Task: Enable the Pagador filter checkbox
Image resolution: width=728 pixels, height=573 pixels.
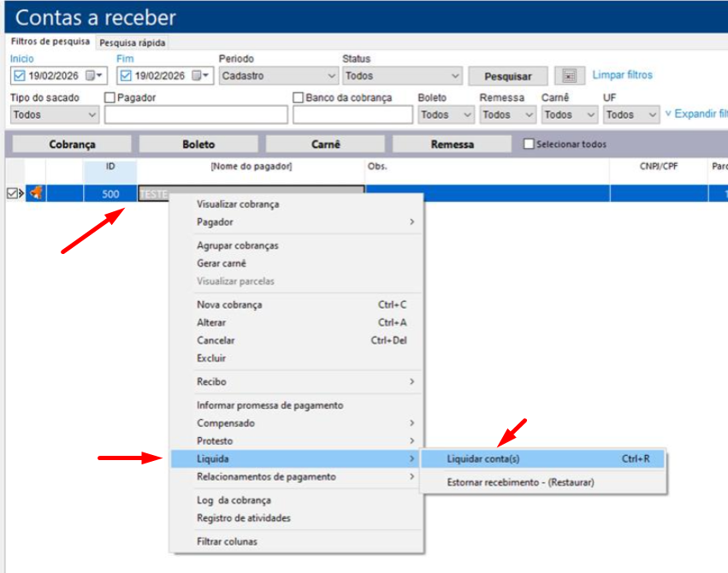Action: pyautogui.click(x=109, y=97)
